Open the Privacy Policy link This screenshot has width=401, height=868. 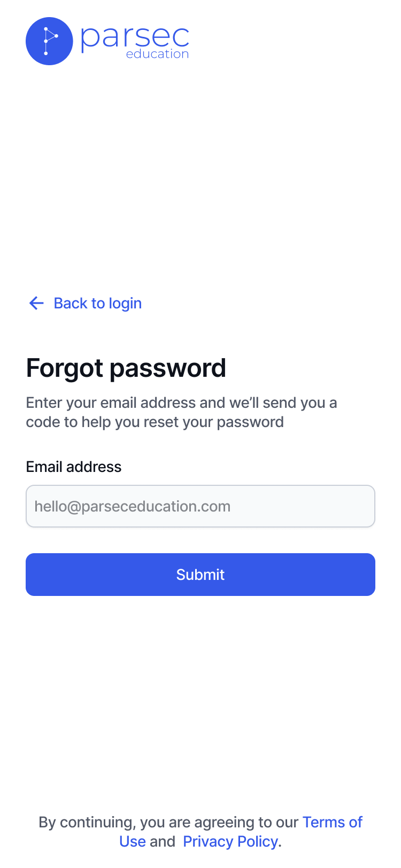click(x=230, y=841)
